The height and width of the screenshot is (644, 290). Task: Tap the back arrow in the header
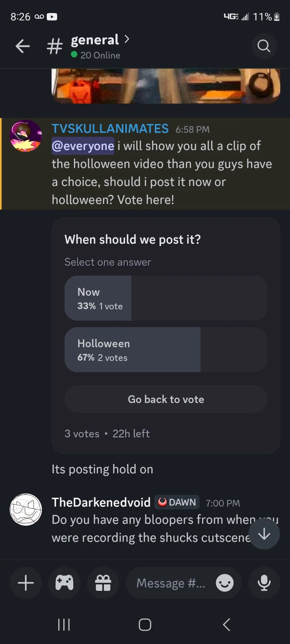23,46
